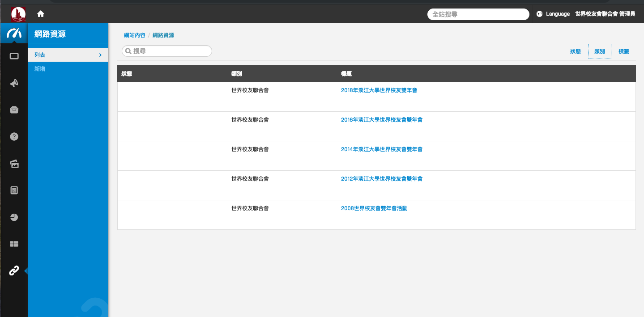Open 2016年淡江大學世界校友會雙年會 link
This screenshot has width=644, height=317.
pos(382,120)
